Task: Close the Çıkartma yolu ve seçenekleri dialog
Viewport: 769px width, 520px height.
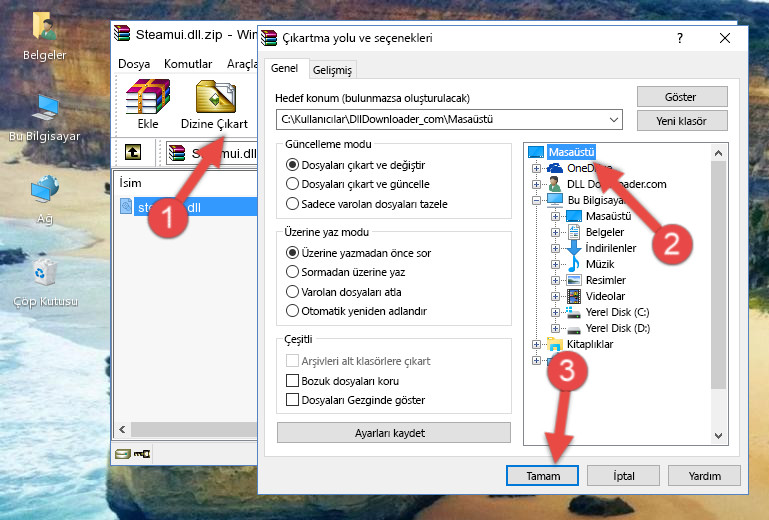Action: 725,38
